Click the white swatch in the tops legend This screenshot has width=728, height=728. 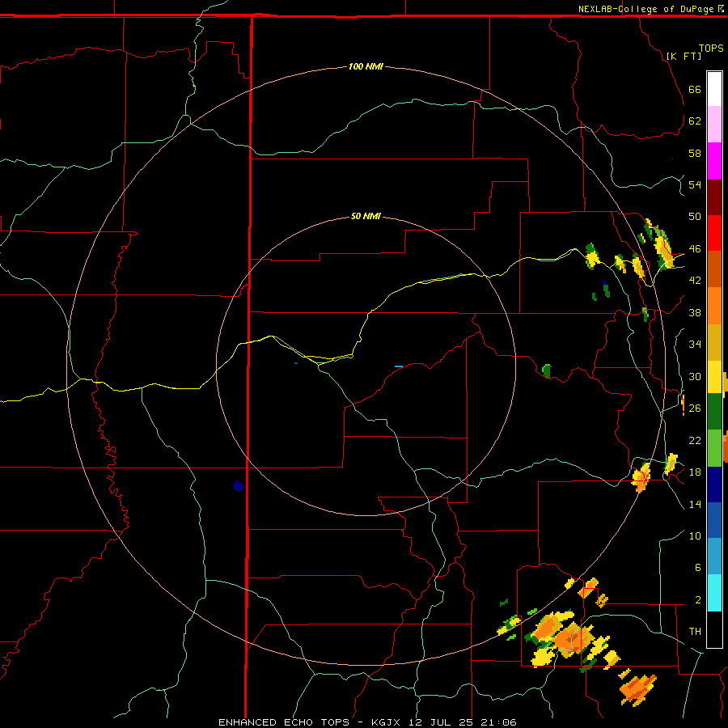714,89
